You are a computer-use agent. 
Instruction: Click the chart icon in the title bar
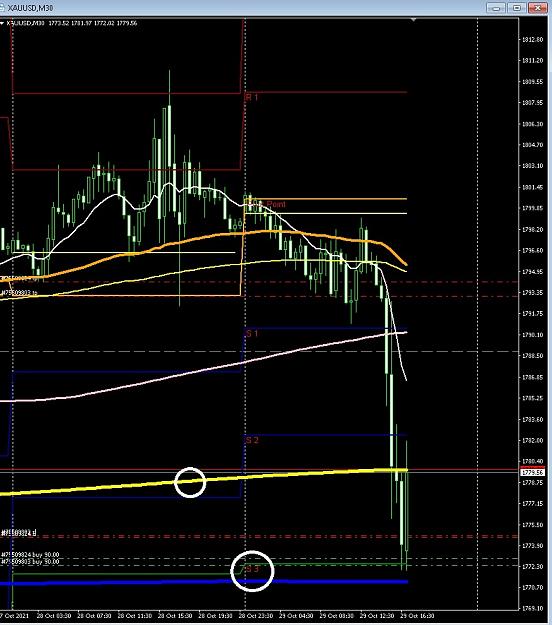click(x=2, y=7)
